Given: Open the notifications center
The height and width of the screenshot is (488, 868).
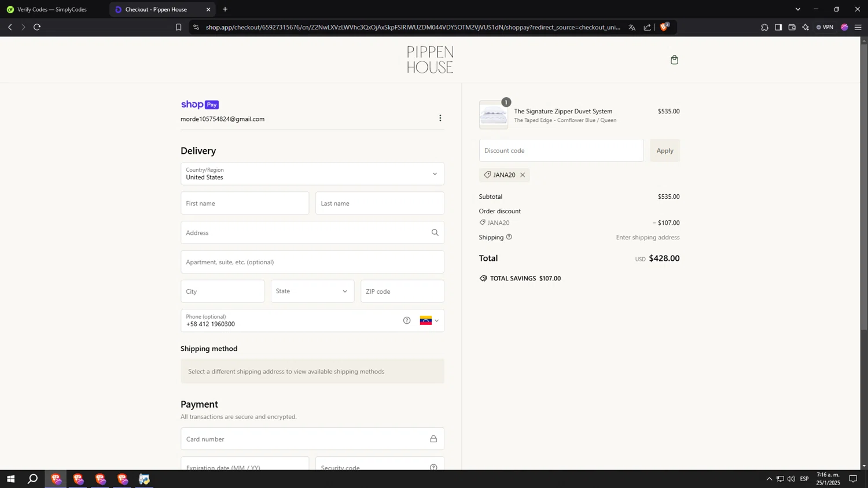Looking at the screenshot, I should point(853,479).
